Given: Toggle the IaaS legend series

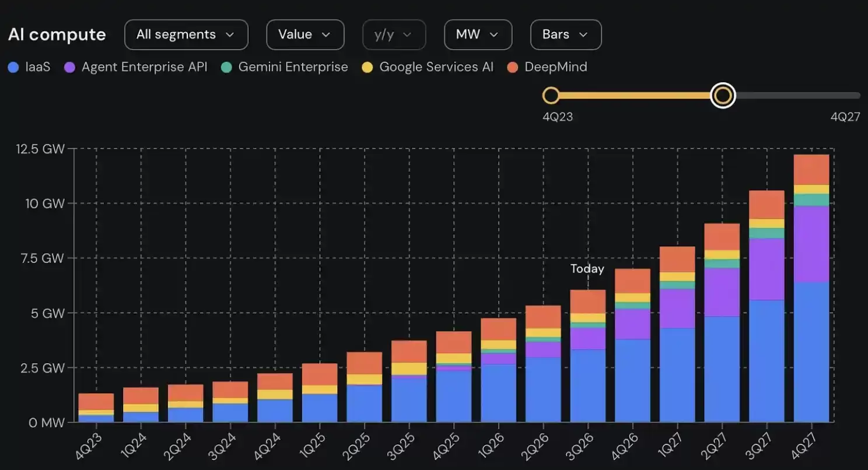Looking at the screenshot, I should [x=29, y=67].
